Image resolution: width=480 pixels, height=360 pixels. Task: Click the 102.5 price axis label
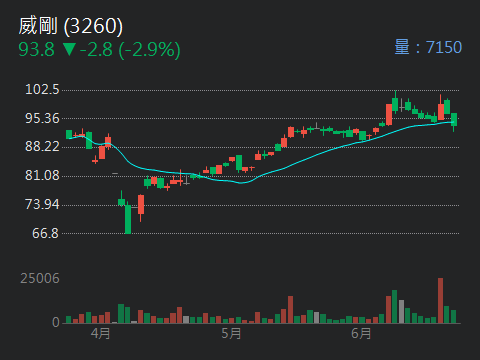click(x=42, y=89)
